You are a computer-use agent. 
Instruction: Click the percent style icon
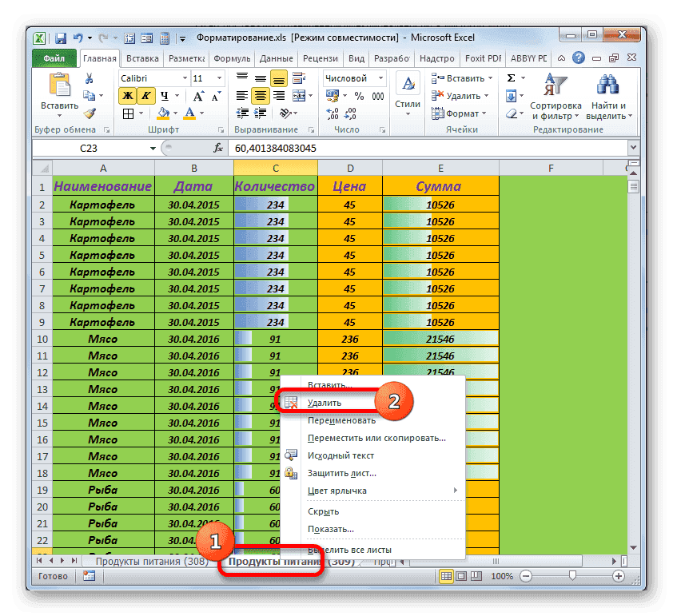click(x=358, y=96)
